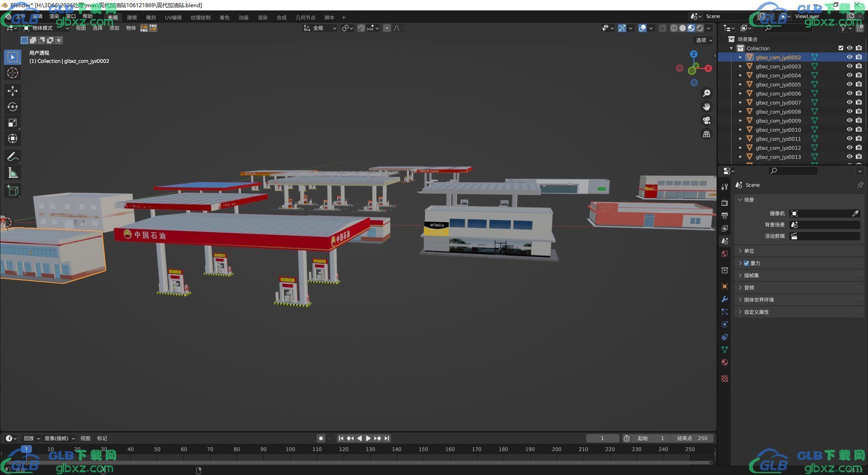Select the Measure ruler tool

tap(13, 173)
